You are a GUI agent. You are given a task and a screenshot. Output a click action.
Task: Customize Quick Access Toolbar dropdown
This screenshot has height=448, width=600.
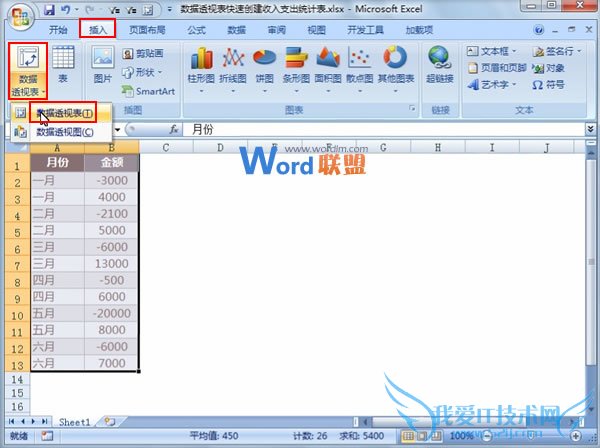tap(170, 10)
